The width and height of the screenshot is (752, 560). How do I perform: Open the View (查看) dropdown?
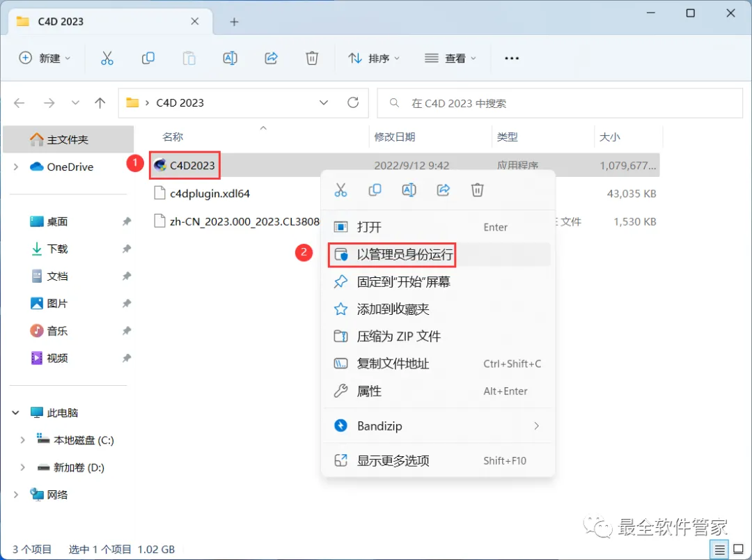[x=451, y=58]
